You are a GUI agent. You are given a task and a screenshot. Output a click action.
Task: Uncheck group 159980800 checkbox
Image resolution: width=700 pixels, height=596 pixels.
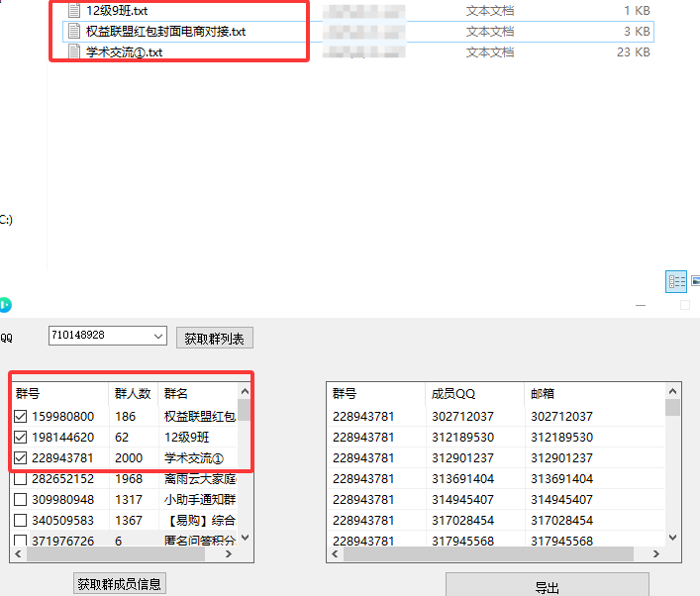(21, 416)
